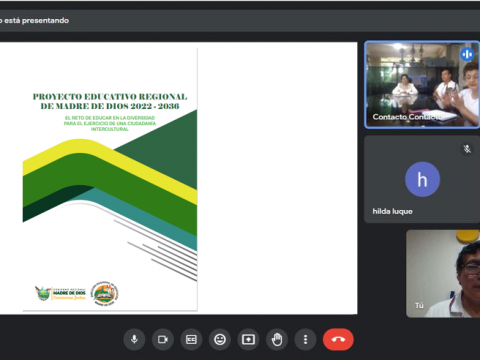Click the blue audio activity indicator icon
480x360 pixels.
(x=467, y=54)
